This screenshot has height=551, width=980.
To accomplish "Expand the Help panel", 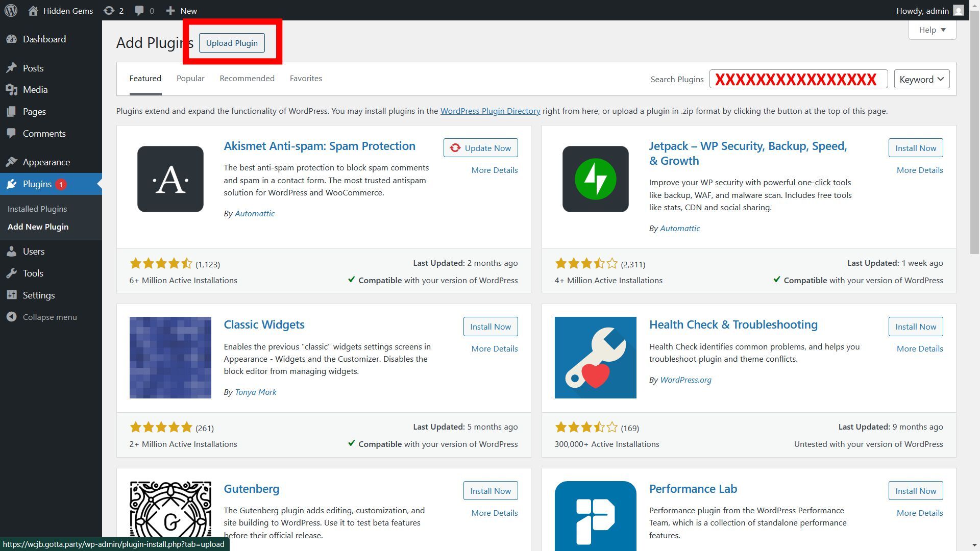I will 932,30.
